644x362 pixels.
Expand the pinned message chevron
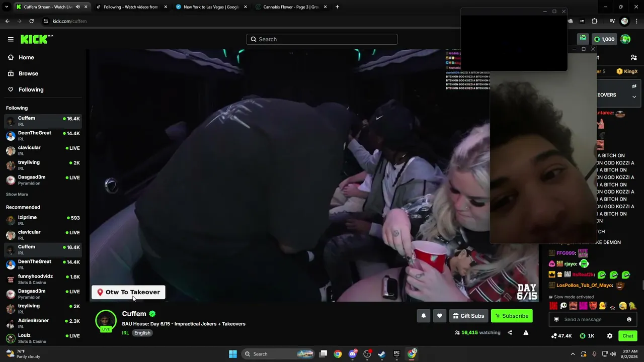pyautogui.click(x=634, y=97)
